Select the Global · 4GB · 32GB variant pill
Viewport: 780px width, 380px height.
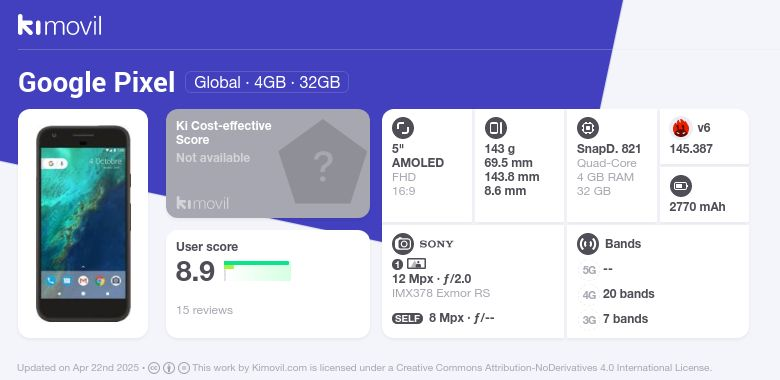coord(267,82)
